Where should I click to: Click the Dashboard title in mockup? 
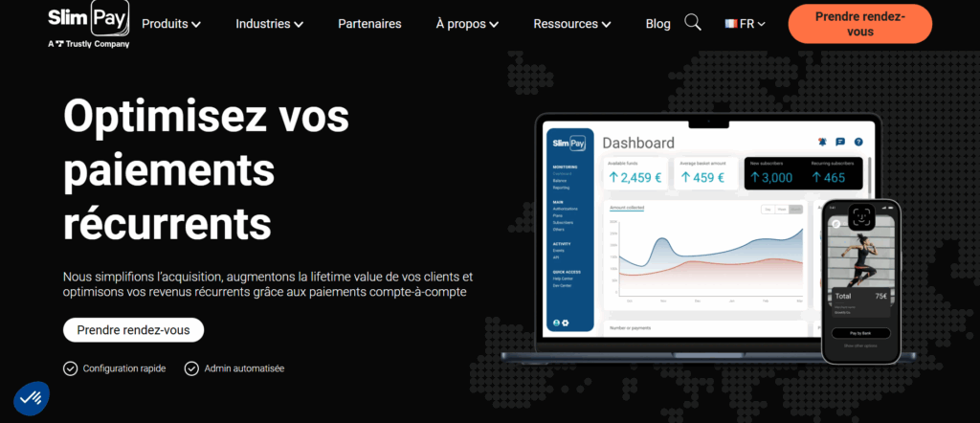coord(638,144)
